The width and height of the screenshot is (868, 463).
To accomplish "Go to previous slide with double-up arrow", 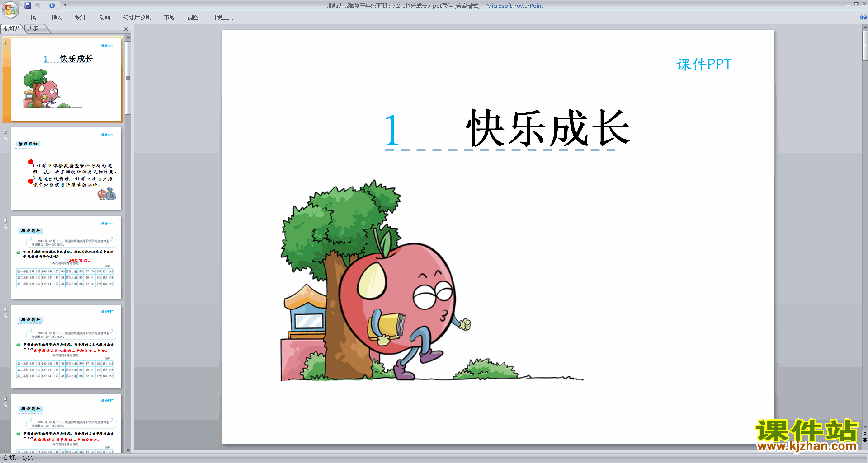I will click(x=865, y=434).
